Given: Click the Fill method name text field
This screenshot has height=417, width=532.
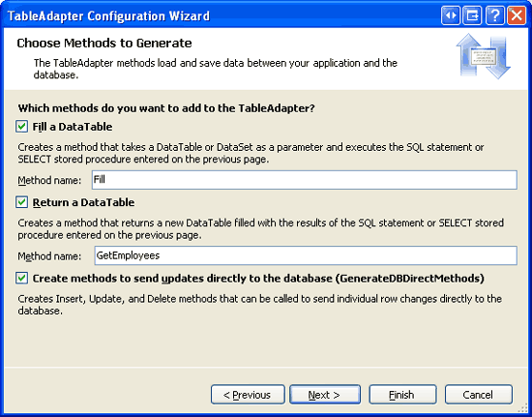Looking at the screenshot, I should (x=305, y=180).
